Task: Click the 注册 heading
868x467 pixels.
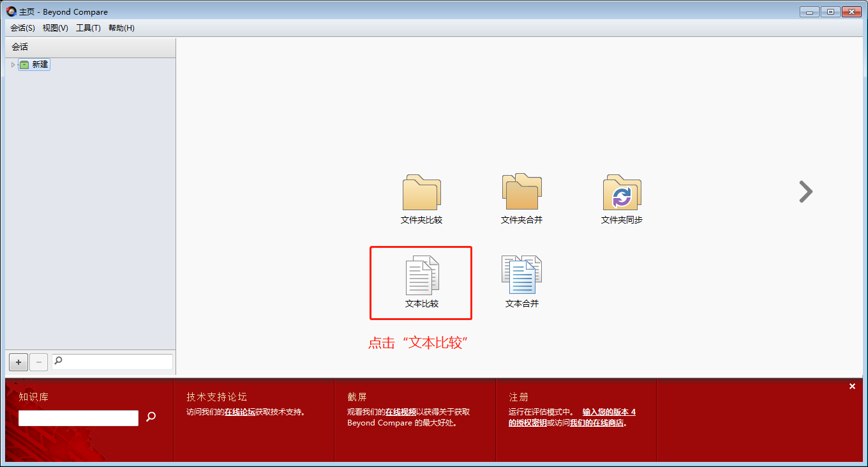Action: [x=518, y=397]
